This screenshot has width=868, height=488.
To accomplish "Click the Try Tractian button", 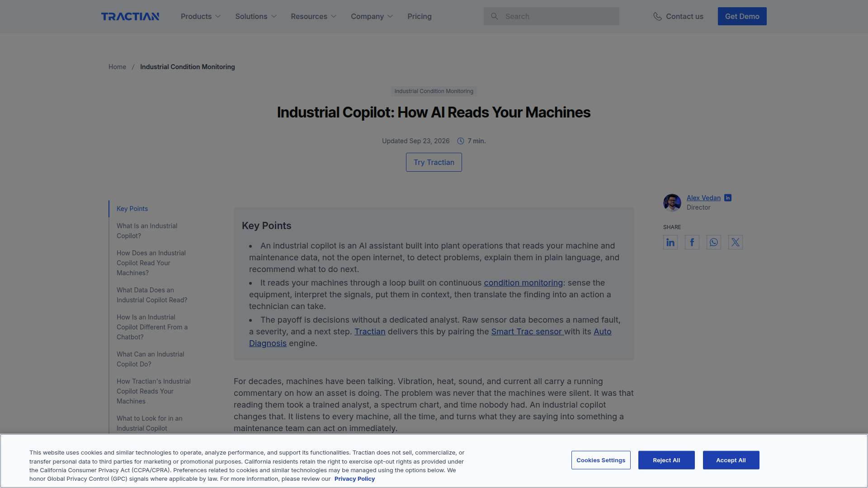I will click(434, 162).
